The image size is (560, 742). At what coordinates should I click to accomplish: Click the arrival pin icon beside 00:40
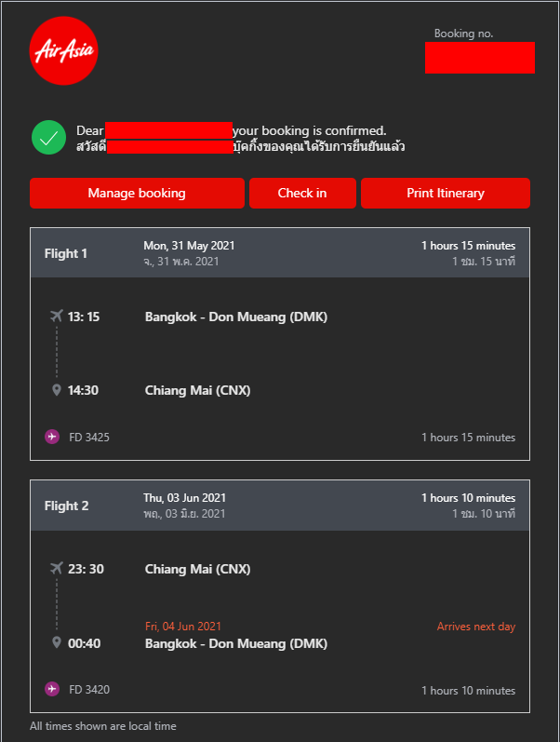pos(57,642)
